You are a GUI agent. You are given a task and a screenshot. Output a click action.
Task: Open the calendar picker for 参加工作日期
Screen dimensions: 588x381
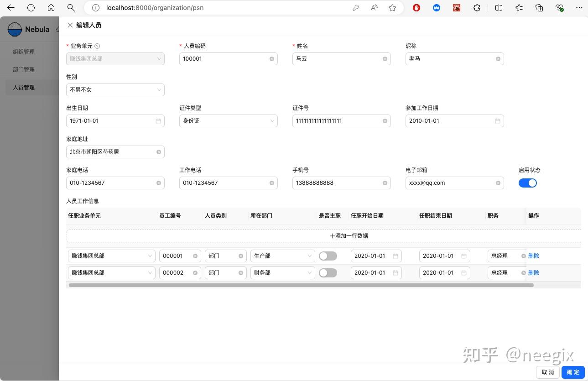pos(497,120)
